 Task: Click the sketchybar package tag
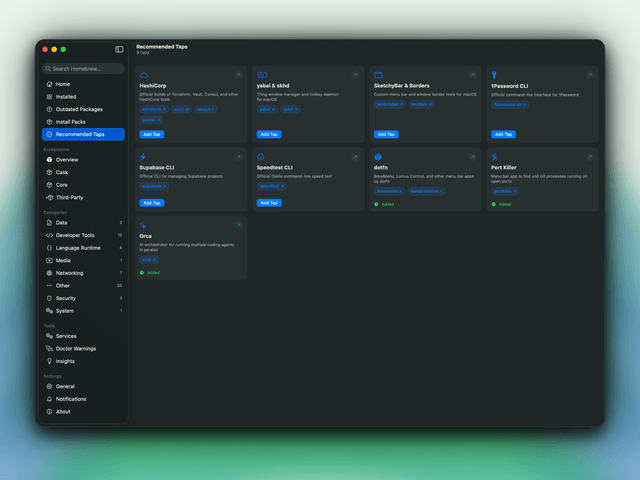click(390, 104)
